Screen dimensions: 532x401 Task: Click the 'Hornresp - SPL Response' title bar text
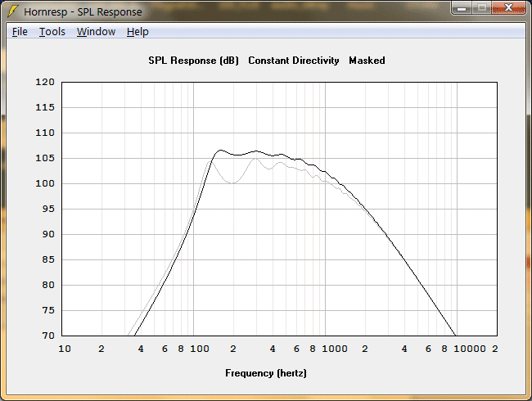pos(83,11)
